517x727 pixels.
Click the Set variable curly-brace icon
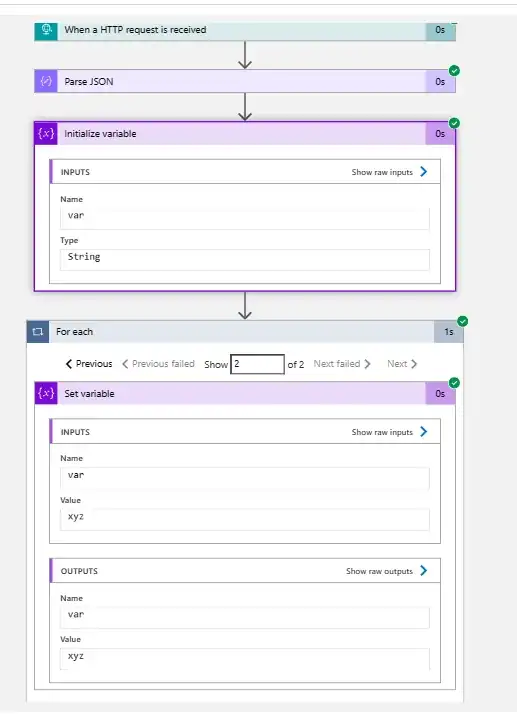[46, 393]
